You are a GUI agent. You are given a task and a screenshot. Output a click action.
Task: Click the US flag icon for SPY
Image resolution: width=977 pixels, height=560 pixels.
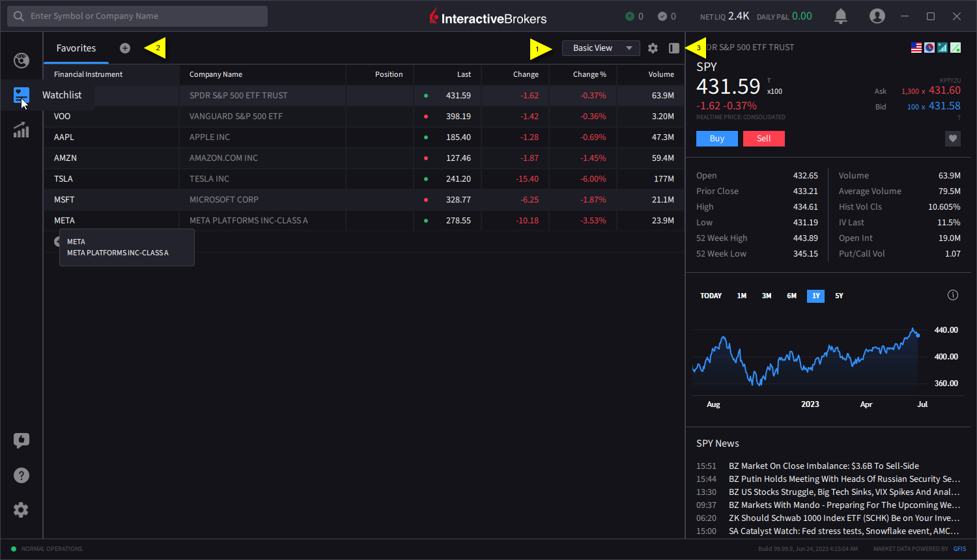916,48
